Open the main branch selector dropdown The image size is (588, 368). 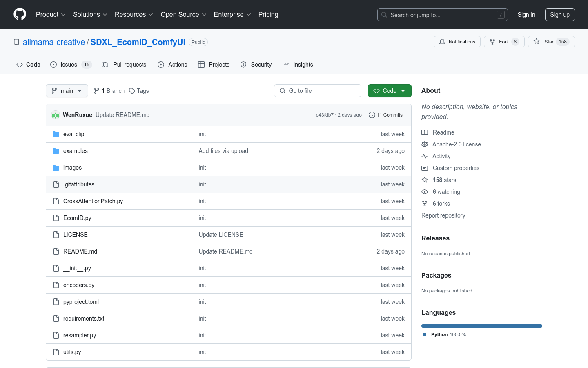point(67,91)
